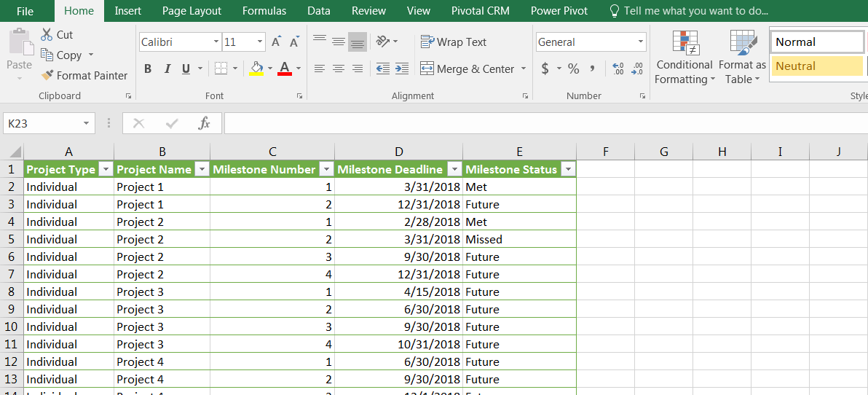
Task: Switch to the Data tab
Action: pyautogui.click(x=319, y=10)
